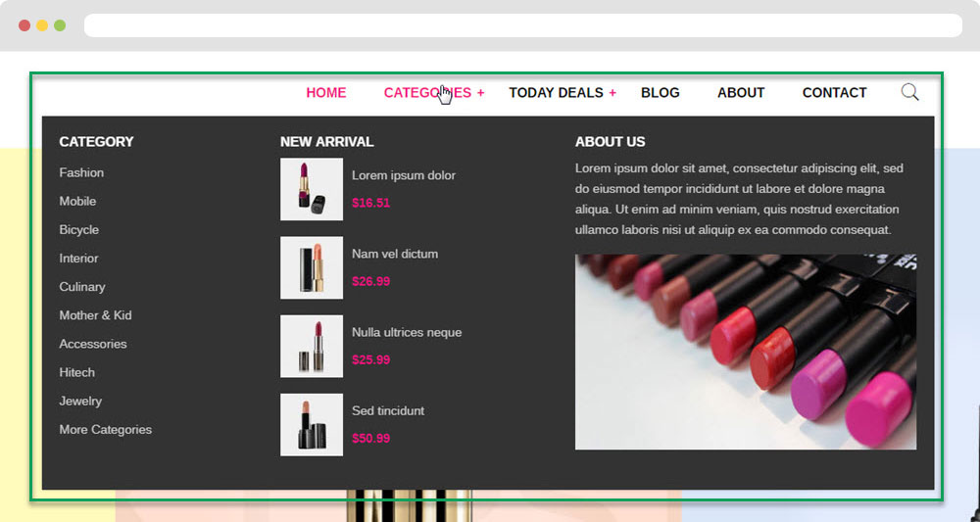Click the ABOUT US heading
Viewport: 980px width, 522px height.
pos(610,142)
